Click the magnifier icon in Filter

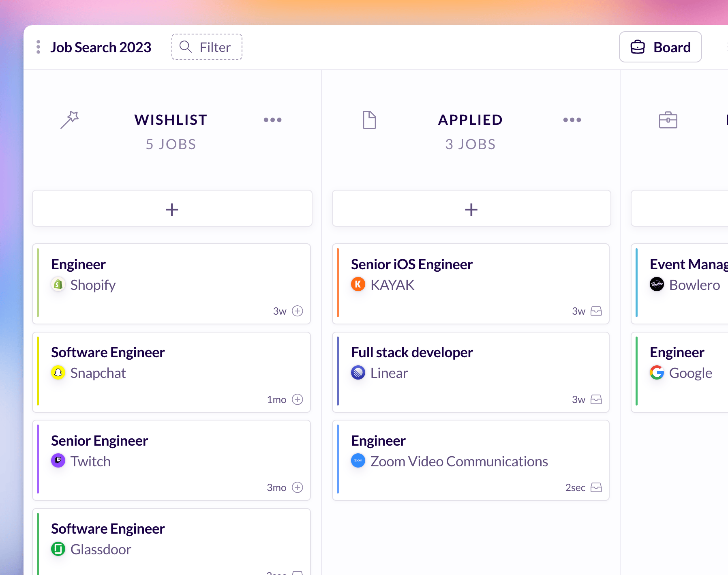(x=186, y=47)
